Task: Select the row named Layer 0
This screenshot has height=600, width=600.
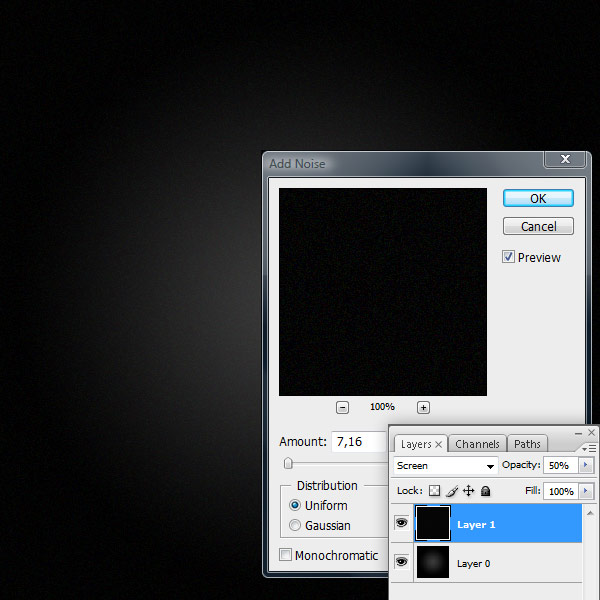Action: [x=486, y=562]
